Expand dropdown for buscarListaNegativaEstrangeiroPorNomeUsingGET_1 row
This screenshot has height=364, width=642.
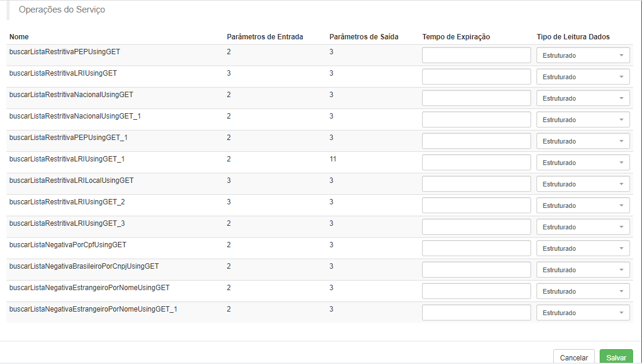[583, 312]
